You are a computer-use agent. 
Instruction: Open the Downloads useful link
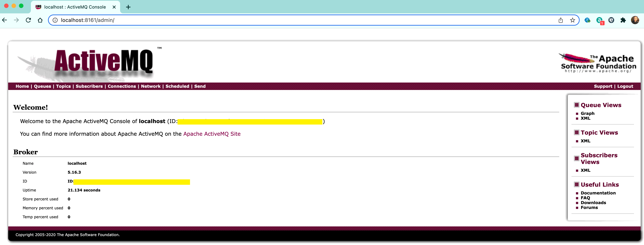click(x=593, y=203)
